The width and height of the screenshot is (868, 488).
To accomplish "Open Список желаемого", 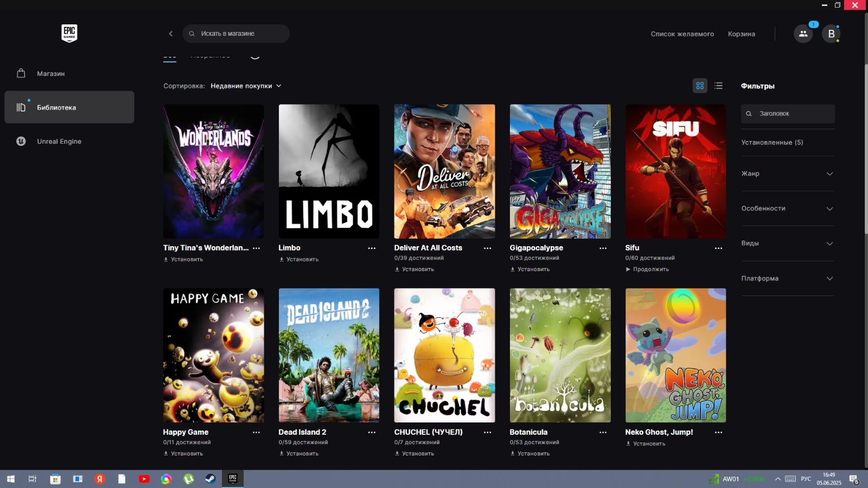I will [x=682, y=34].
